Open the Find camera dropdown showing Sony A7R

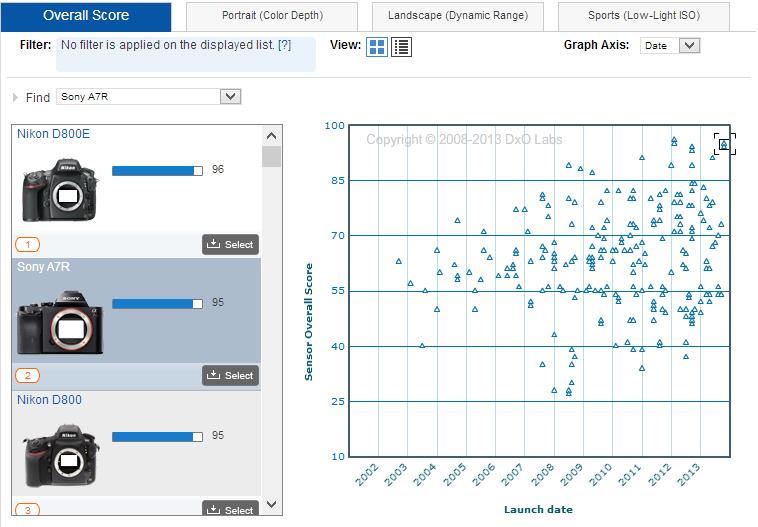(149, 97)
